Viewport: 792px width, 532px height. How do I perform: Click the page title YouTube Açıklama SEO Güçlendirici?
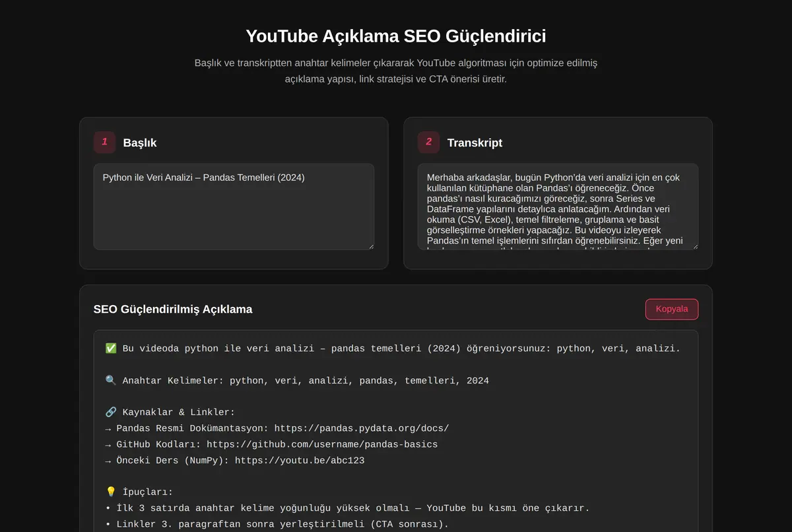(x=396, y=36)
